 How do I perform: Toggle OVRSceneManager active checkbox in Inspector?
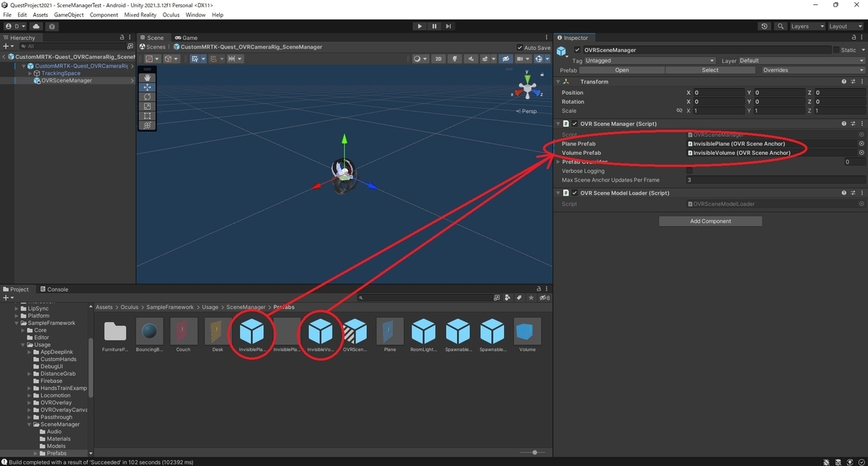pos(577,50)
